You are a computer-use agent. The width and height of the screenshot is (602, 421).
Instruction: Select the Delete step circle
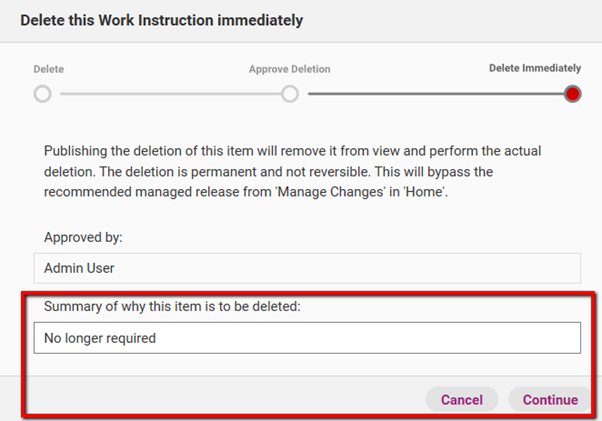(x=43, y=94)
